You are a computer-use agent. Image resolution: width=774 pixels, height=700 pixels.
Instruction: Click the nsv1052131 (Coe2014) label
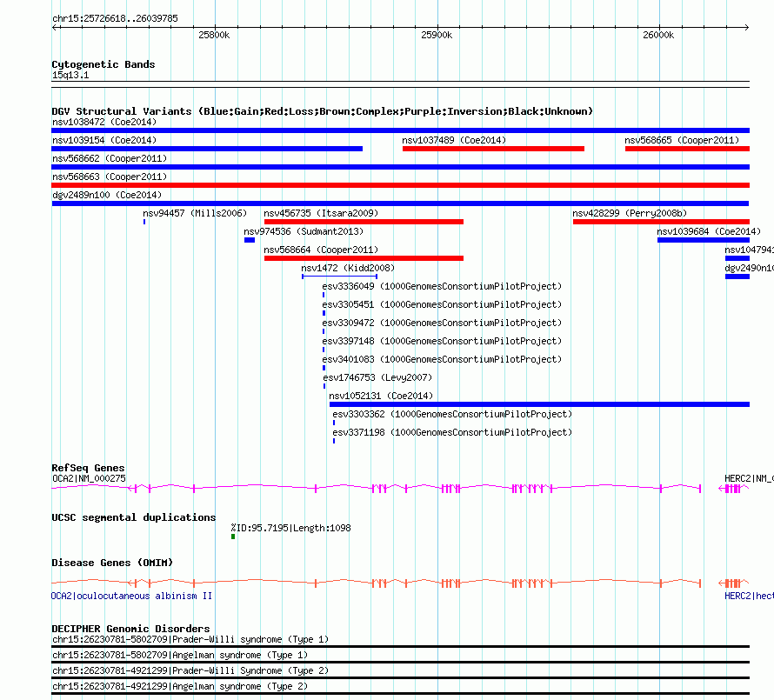pos(381,396)
